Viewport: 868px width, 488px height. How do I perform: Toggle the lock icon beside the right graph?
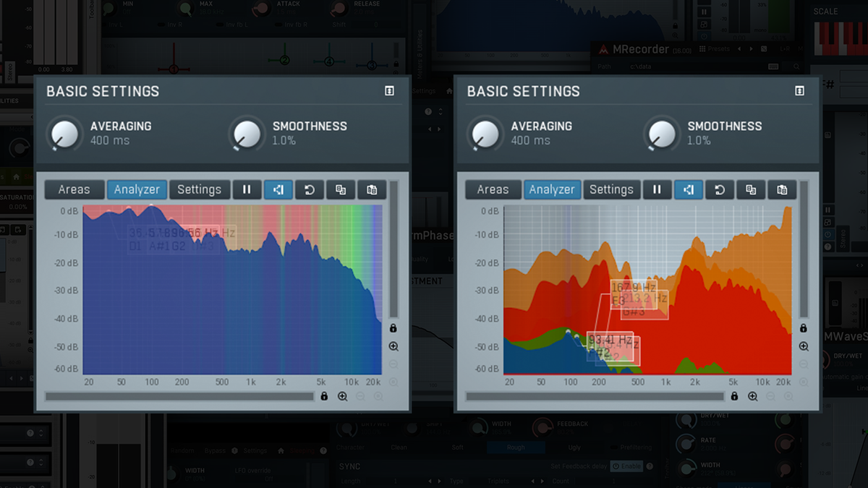[804, 327]
